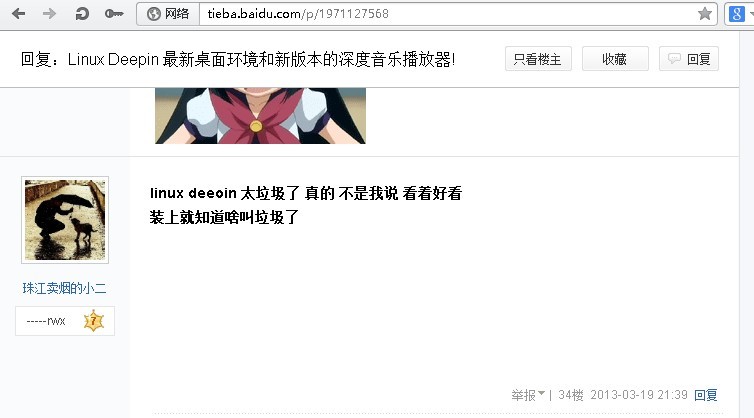This screenshot has width=754, height=418.
Task: Open the 举报 report dropdown
Action: pos(528,395)
